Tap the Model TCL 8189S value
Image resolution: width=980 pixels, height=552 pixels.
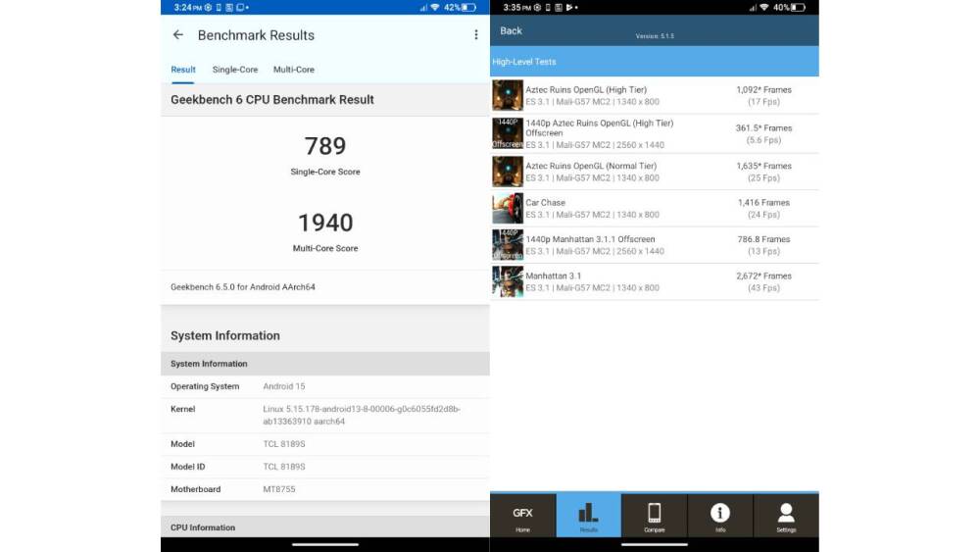pyautogui.click(x=284, y=444)
